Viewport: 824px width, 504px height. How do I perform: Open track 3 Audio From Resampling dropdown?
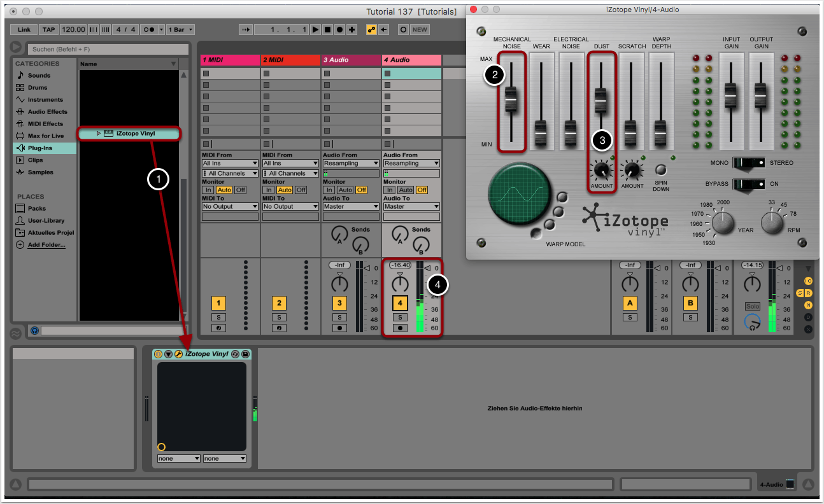click(350, 164)
